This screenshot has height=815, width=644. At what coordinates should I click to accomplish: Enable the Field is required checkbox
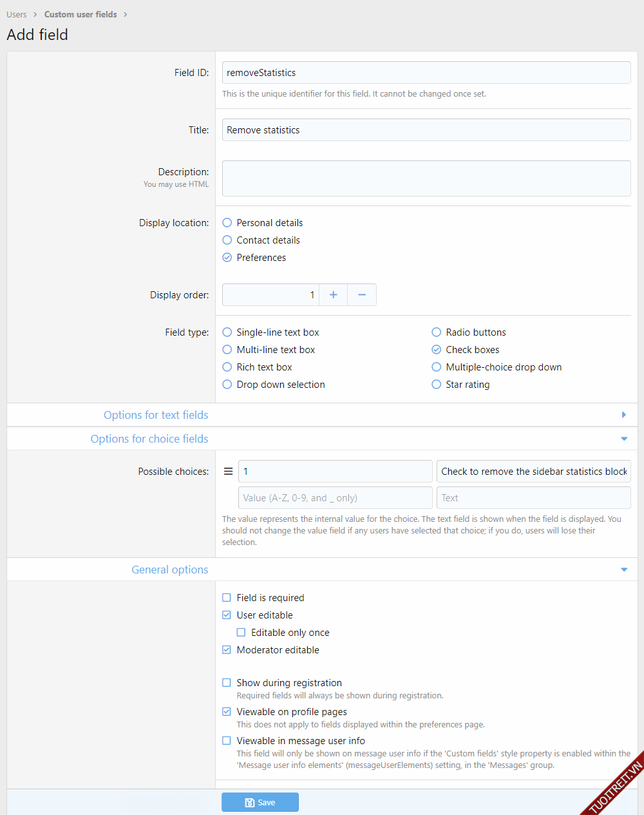click(227, 598)
